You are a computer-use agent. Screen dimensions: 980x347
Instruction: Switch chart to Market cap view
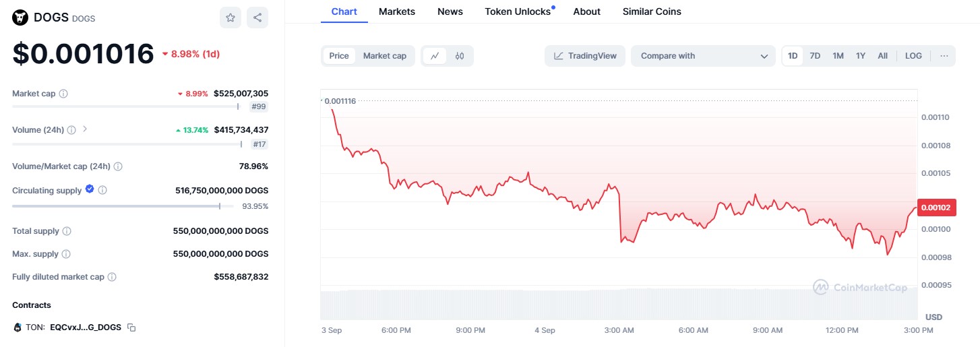click(x=385, y=56)
